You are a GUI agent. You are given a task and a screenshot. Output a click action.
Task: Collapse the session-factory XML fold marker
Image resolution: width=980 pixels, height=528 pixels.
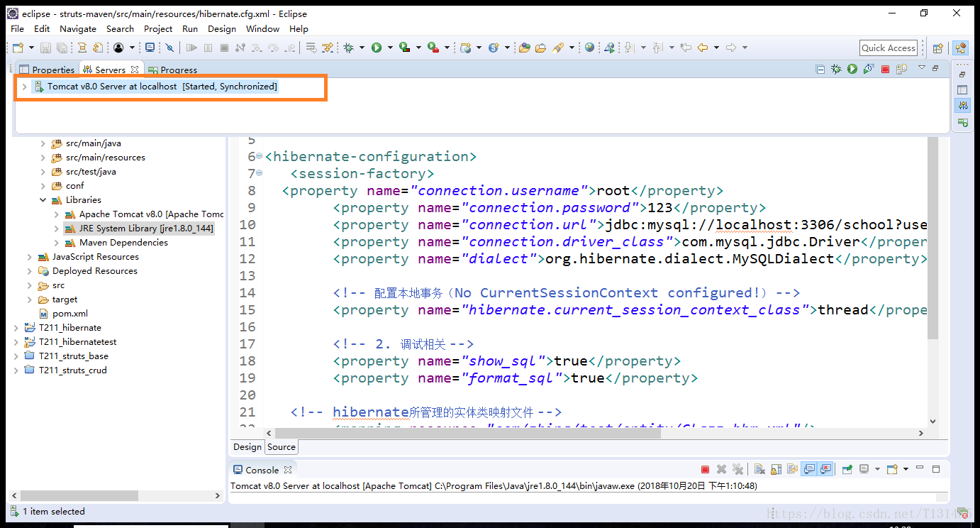point(259,173)
